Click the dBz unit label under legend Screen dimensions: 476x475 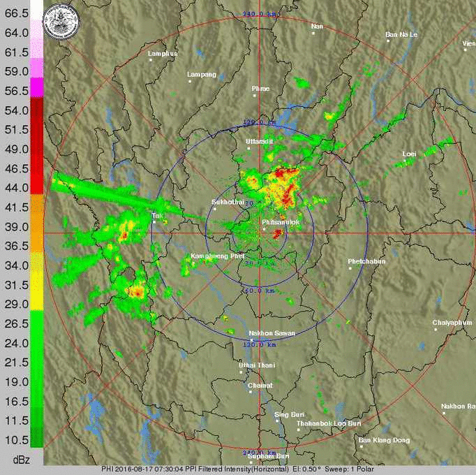coord(21,459)
